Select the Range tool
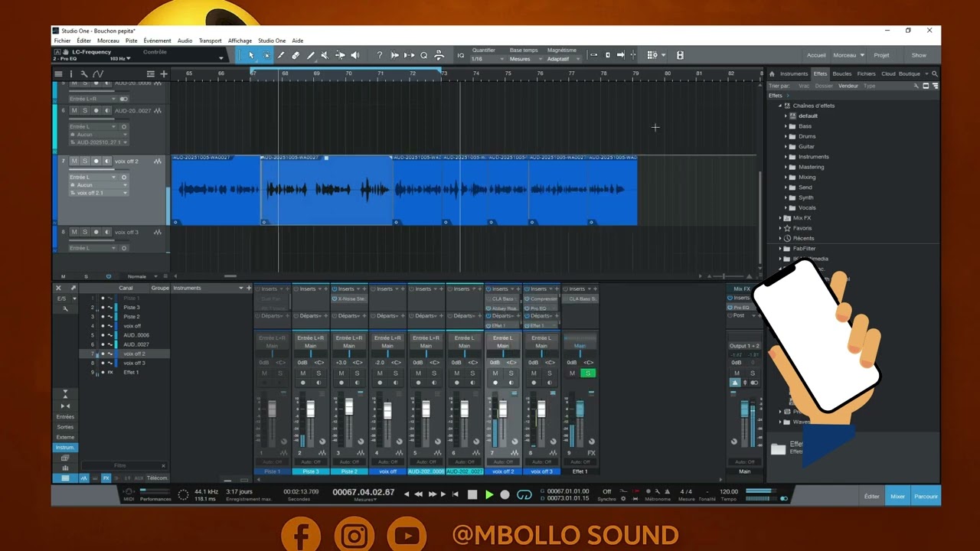980x551 pixels. click(x=266, y=55)
